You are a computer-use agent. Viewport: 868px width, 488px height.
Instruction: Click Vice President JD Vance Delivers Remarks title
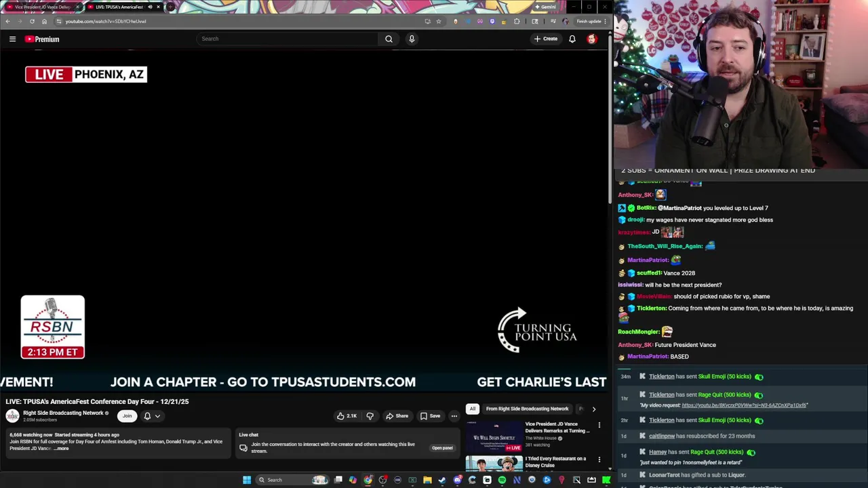coord(557,427)
